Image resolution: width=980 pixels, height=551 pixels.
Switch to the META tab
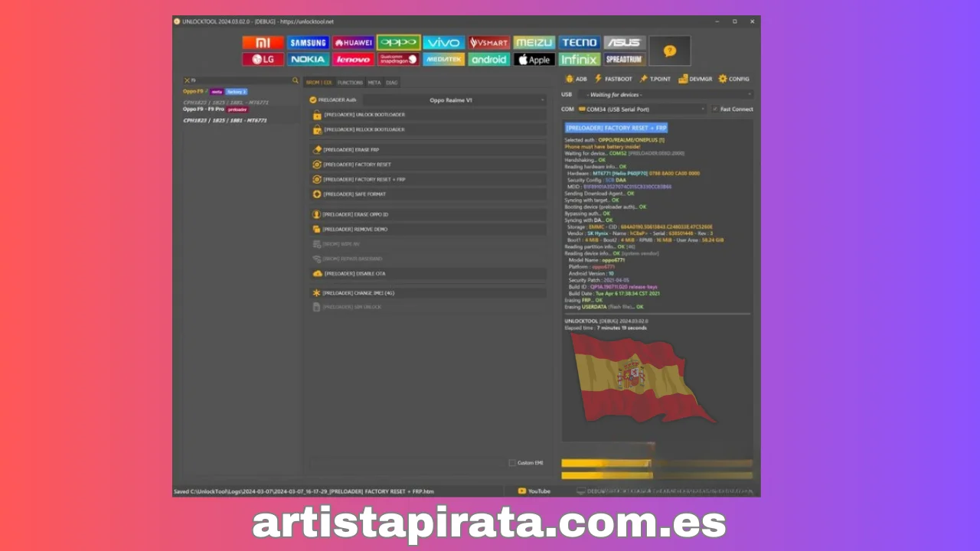click(x=374, y=82)
